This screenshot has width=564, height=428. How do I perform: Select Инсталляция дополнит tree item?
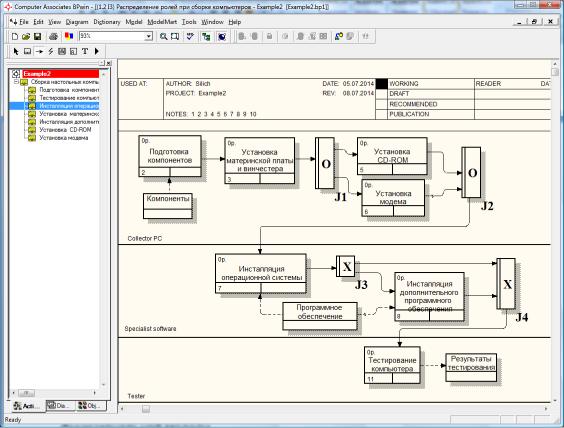69,122
